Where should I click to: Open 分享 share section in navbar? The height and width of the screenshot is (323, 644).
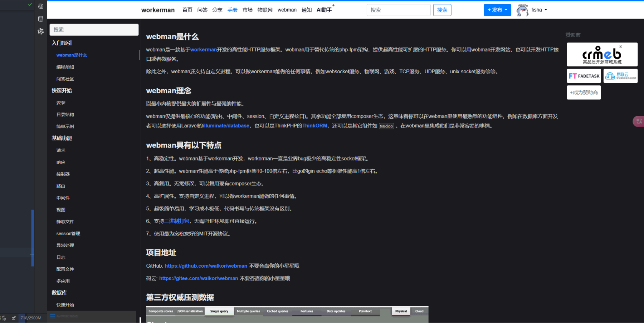coord(217,10)
